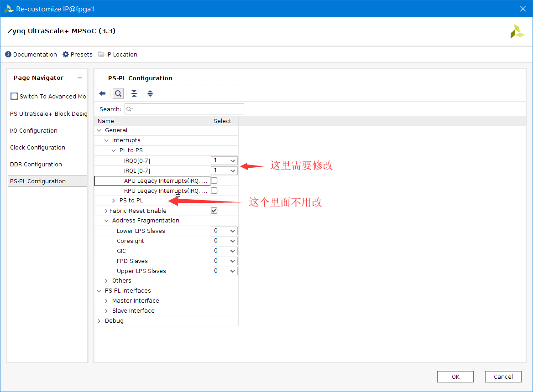
Task: Select the IRQ1[0-7] row label
Action: pyautogui.click(x=137, y=171)
